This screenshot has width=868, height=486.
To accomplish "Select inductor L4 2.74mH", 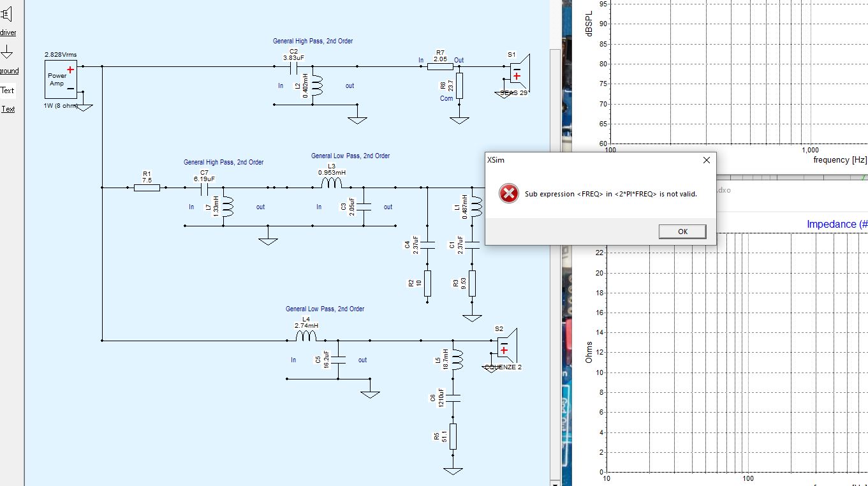I will [306, 336].
